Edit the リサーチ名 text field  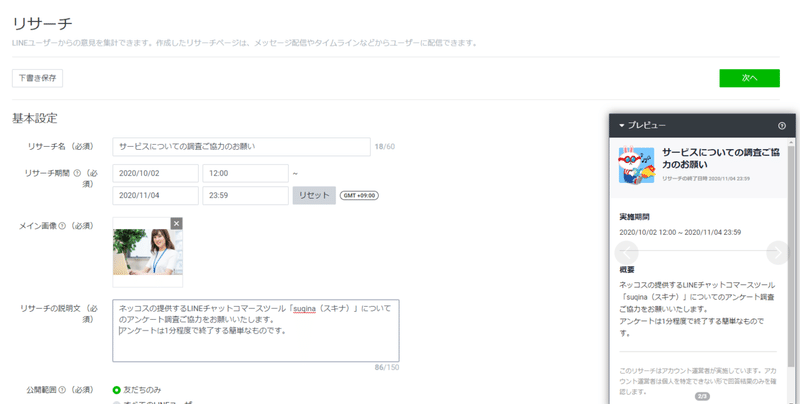coord(241,146)
